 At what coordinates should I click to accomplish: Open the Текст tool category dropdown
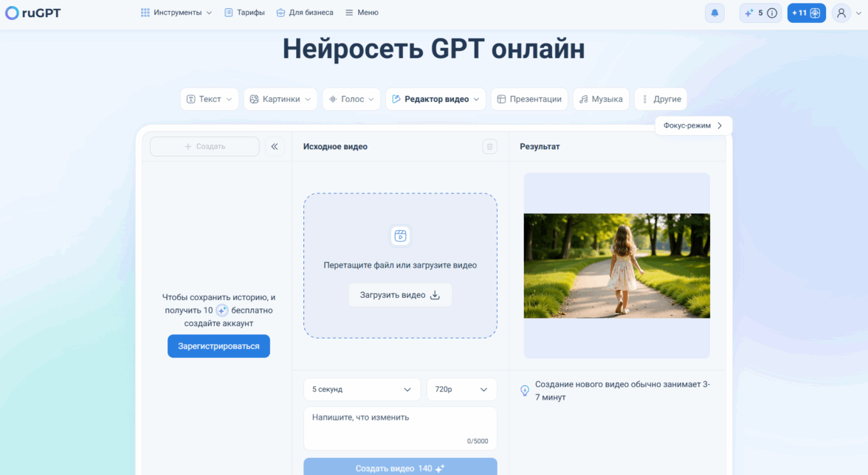(210, 99)
